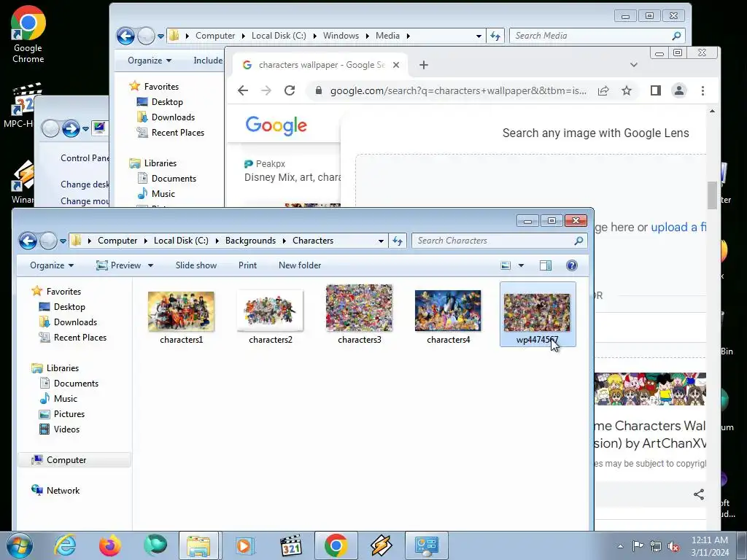Open recent pages dropdown in Characters window
The width and height of the screenshot is (747, 560).
tap(63, 241)
